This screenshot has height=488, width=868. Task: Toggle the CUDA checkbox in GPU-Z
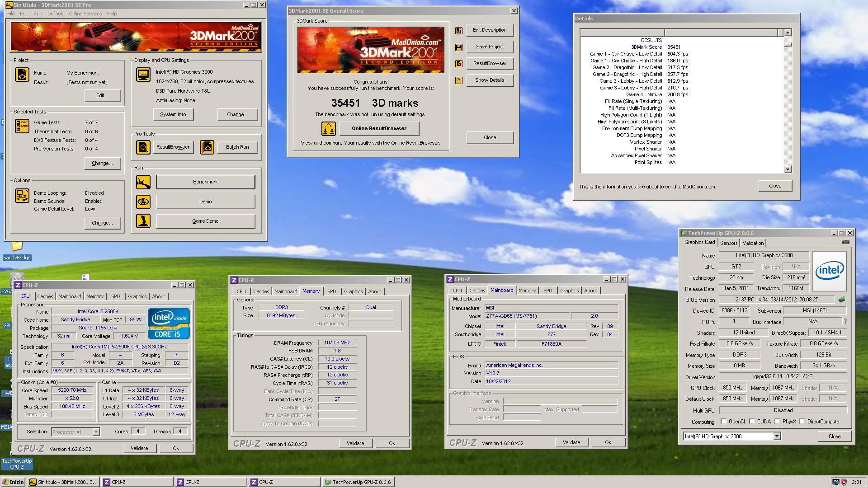tap(752, 422)
